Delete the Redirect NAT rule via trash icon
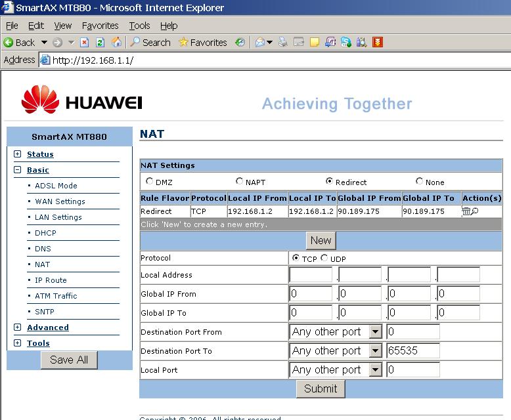Viewport: 511px width, 420px height. coord(466,211)
